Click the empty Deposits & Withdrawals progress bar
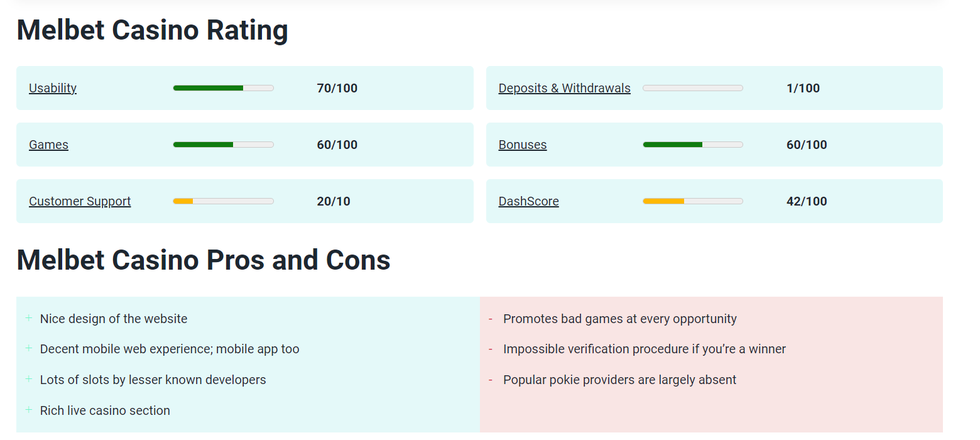Image resolution: width=980 pixels, height=440 pixels. (x=693, y=88)
